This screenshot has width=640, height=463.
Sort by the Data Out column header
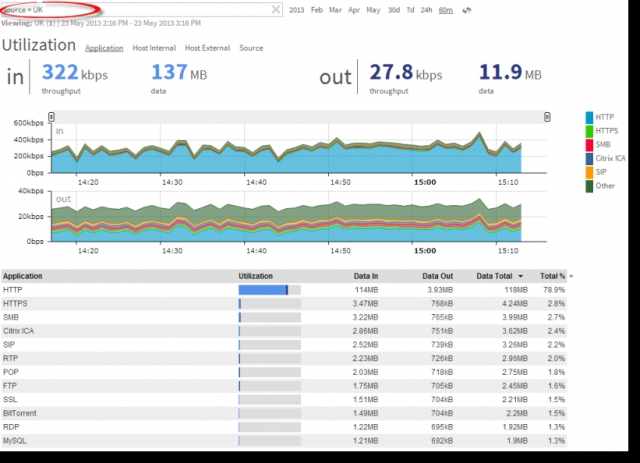[438, 276]
